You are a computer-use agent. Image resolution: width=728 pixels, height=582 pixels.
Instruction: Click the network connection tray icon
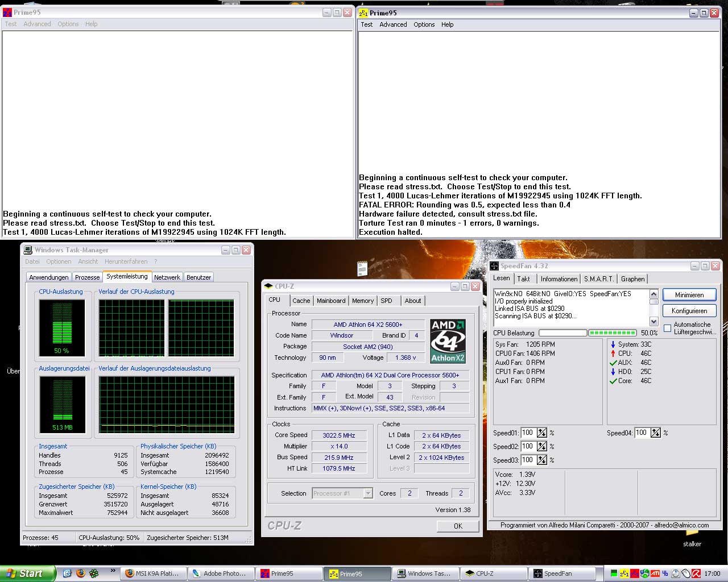tap(645, 573)
